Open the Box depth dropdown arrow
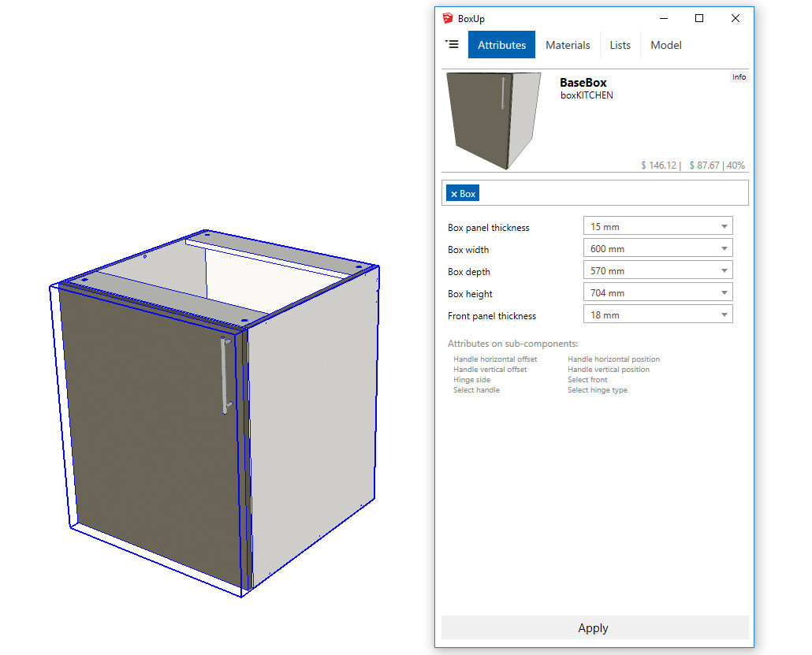Screen dimensions: 812x655 coord(724,270)
